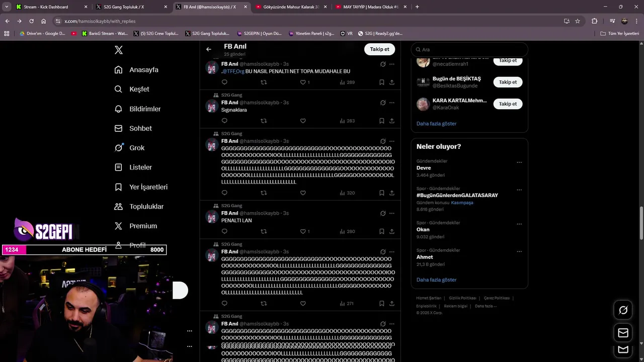Ask Grok about BU NASIL PENALTI post
The height and width of the screenshot is (362, 644).
(383, 64)
